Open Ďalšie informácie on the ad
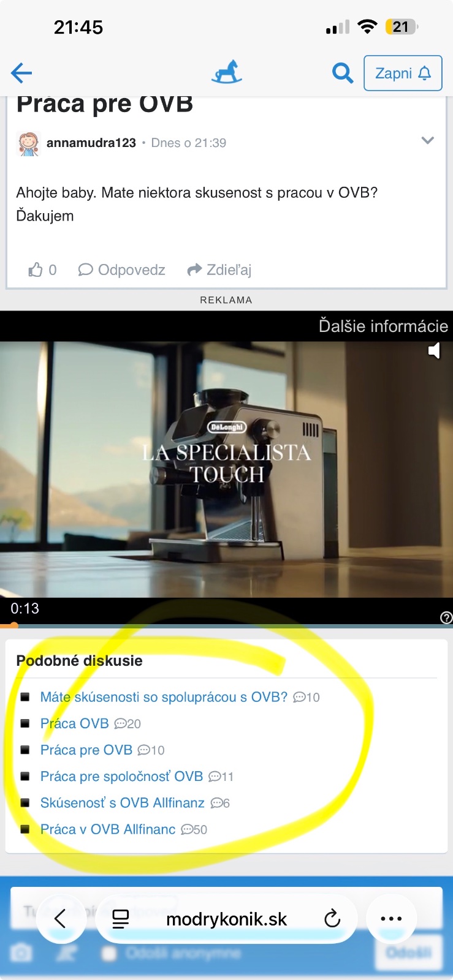This screenshot has width=453, height=980. (x=383, y=326)
